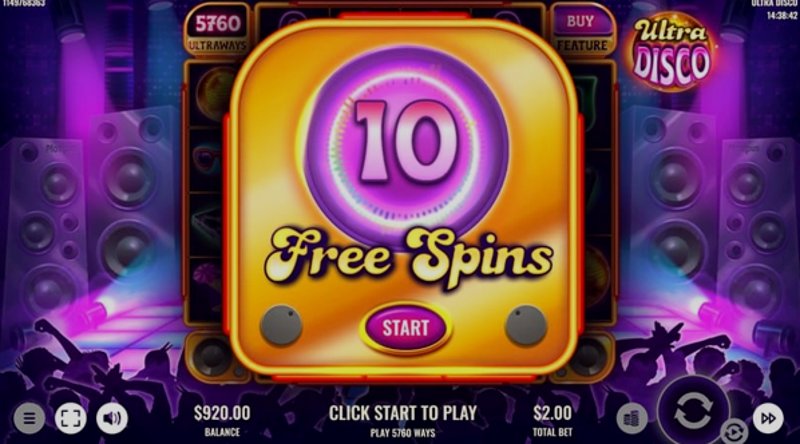Toggle fullscreen mode icon
800x444 pixels.
click(x=70, y=418)
